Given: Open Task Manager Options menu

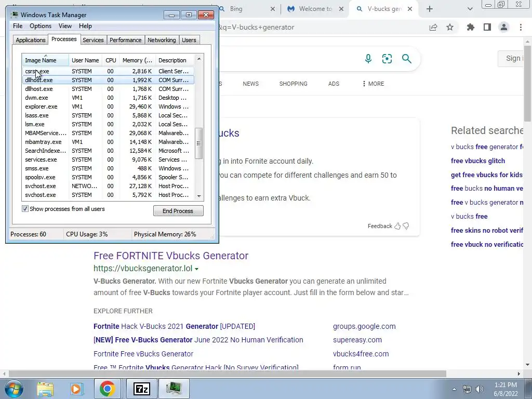Looking at the screenshot, I should click(x=41, y=26).
